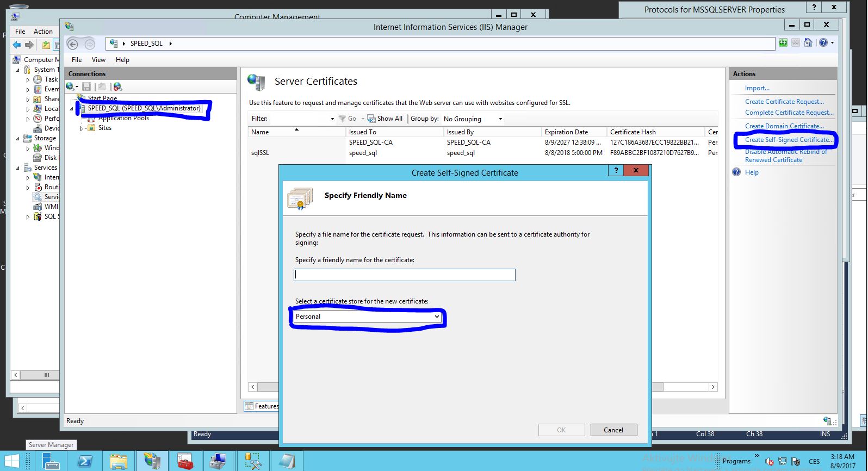Click the IIS Manager forward navigation arrow

(90, 44)
